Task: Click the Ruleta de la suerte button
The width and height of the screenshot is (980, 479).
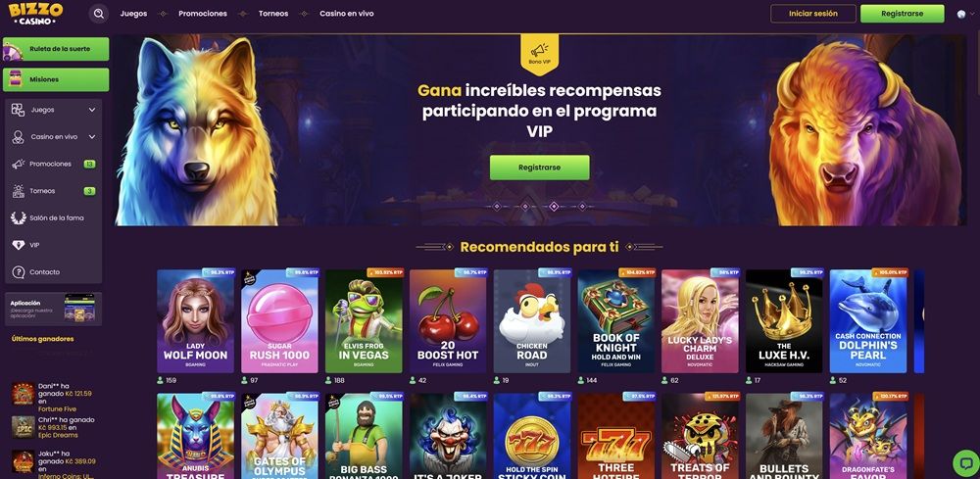Action: [56, 49]
